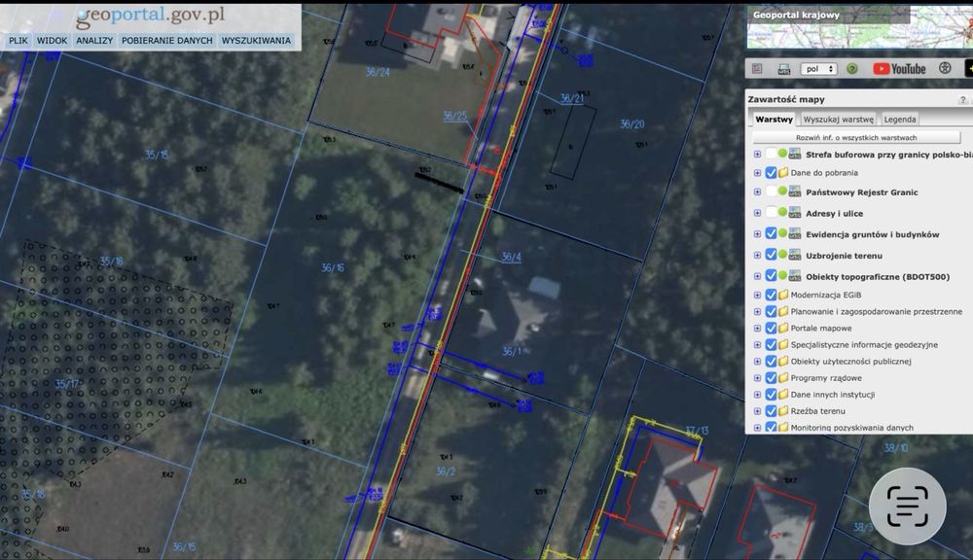This screenshot has height=560, width=973.
Task: Click the red list icon in toolbar
Action: tap(756, 69)
